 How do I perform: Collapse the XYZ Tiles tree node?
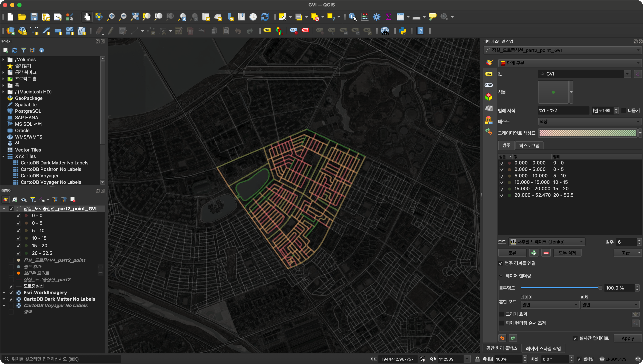click(x=3, y=157)
